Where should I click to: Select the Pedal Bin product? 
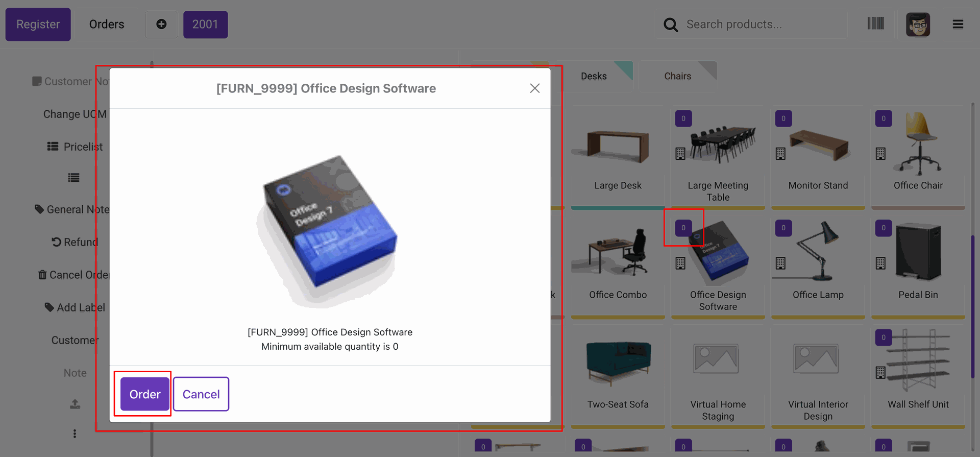(x=918, y=267)
